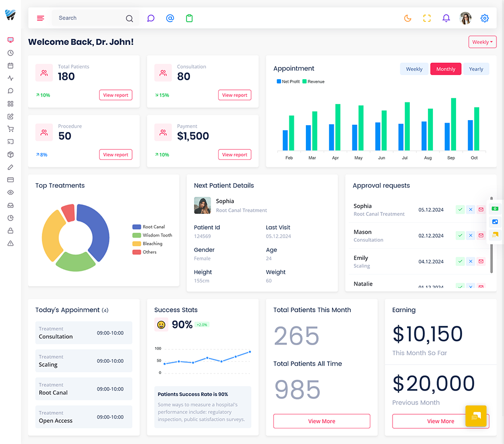
Task: Open pie chart icon in sidebar
Action: pos(11,218)
